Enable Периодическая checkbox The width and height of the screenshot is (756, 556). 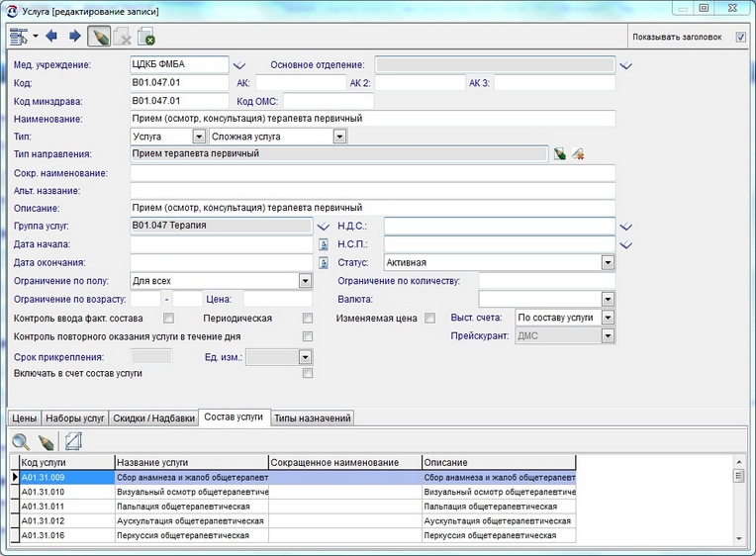pyautogui.click(x=307, y=319)
